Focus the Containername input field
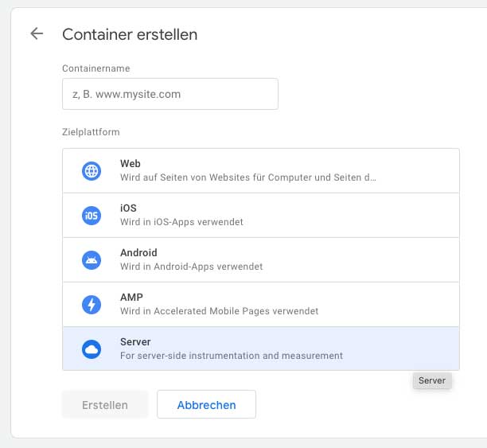The image size is (487, 448). [x=170, y=94]
